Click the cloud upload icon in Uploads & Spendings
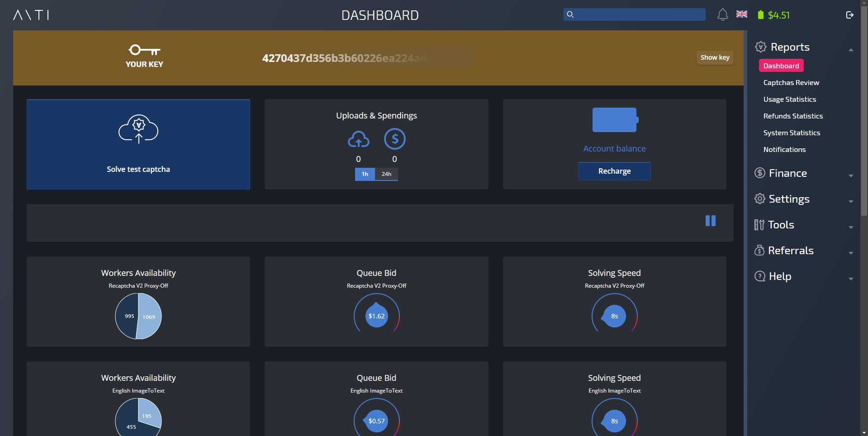Image resolution: width=868 pixels, height=436 pixels. tap(358, 140)
